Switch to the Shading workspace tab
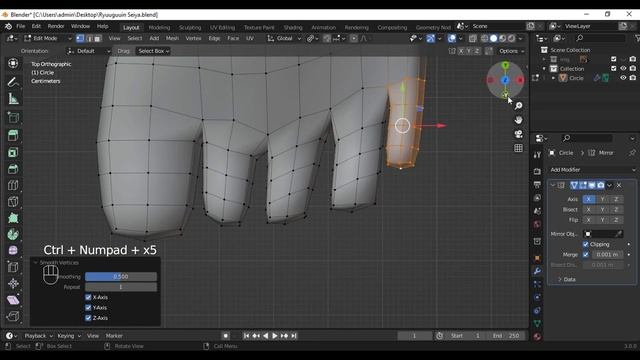The image size is (640, 360). (293, 27)
